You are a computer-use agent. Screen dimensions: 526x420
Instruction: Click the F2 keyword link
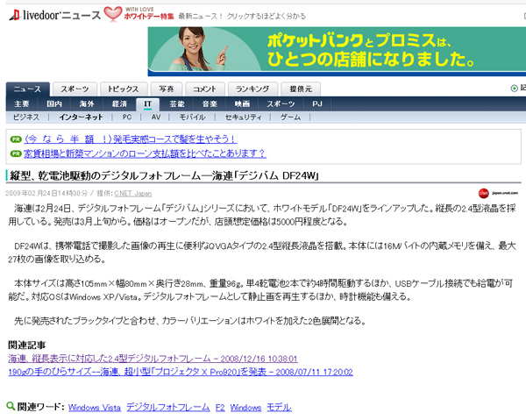[x=220, y=408]
